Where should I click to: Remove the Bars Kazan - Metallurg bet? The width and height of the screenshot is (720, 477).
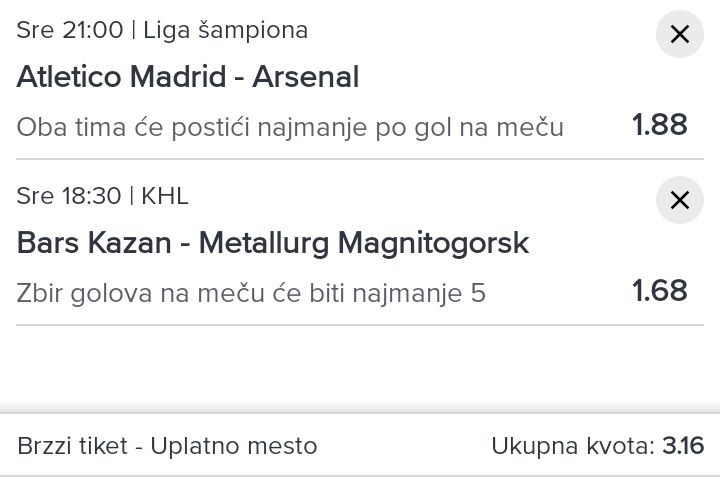point(679,201)
